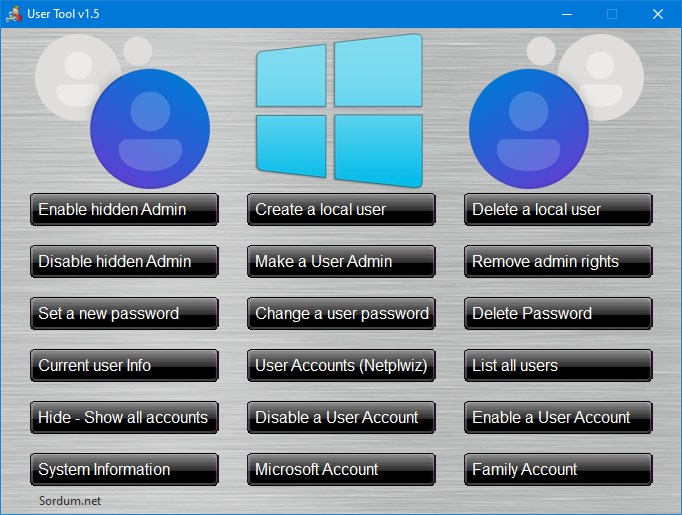Visit the Sordum.net link
The width and height of the screenshot is (682, 515).
point(70,501)
